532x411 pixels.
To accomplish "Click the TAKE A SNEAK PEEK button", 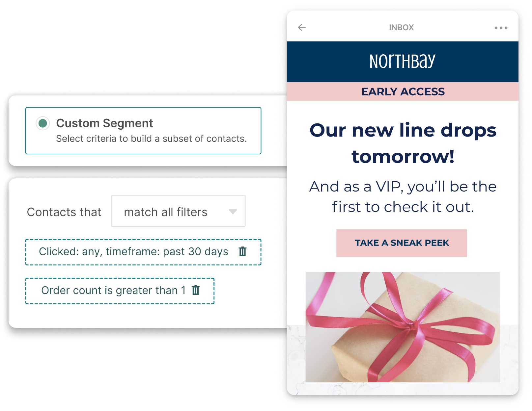I will (402, 243).
